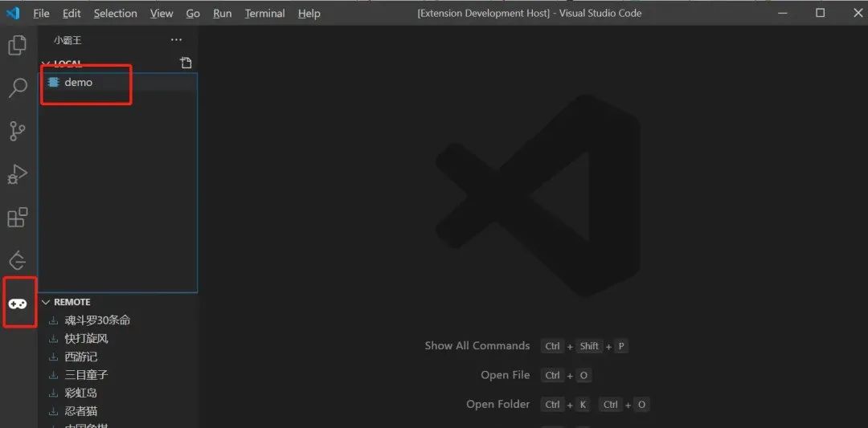Collapse the REMOTE section chevron
This screenshot has height=428, width=868.
[x=46, y=302]
